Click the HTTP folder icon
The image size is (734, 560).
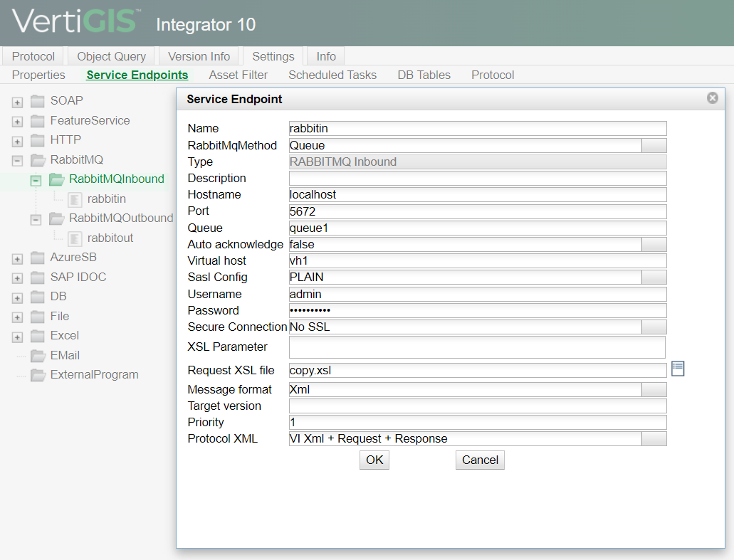tap(38, 140)
